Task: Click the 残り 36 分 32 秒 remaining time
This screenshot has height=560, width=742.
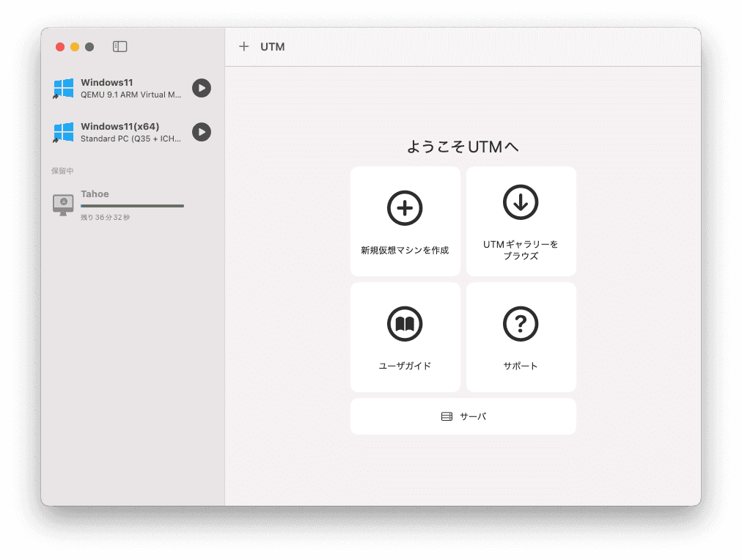Action: coord(105,218)
